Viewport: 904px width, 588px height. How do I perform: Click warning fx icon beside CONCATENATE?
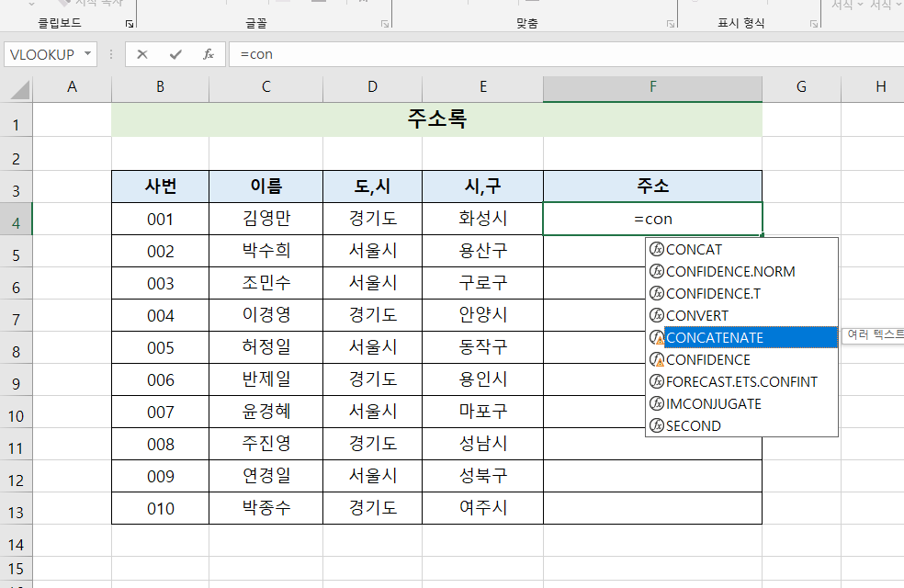pos(657,337)
